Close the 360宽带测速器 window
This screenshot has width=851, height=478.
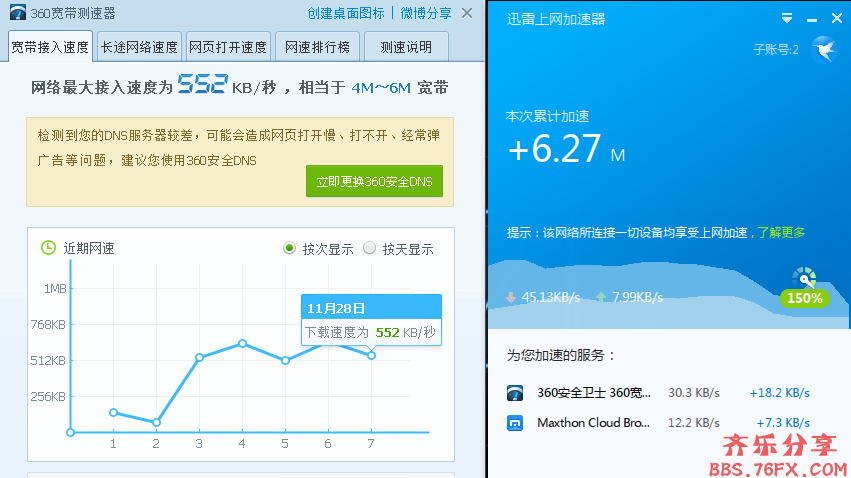click(467, 13)
